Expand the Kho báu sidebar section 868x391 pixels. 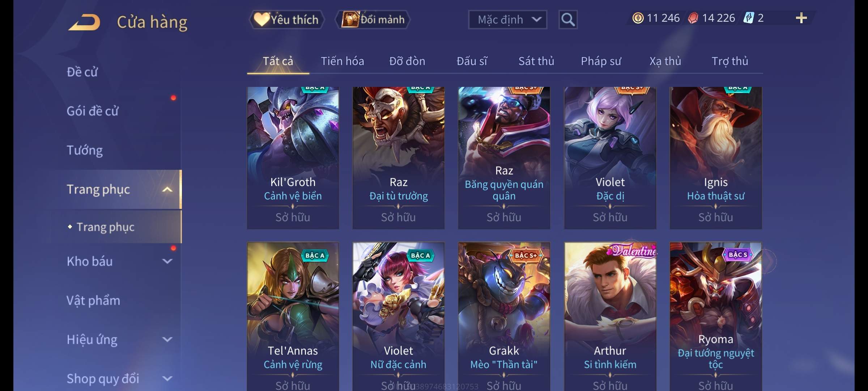167,261
